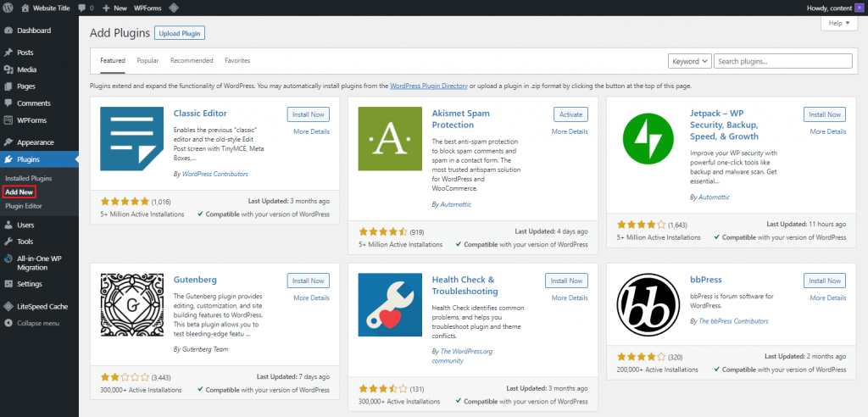Click the Classic Editor plugin icon
Viewport: 868px width, 417px height.
pyautogui.click(x=132, y=139)
